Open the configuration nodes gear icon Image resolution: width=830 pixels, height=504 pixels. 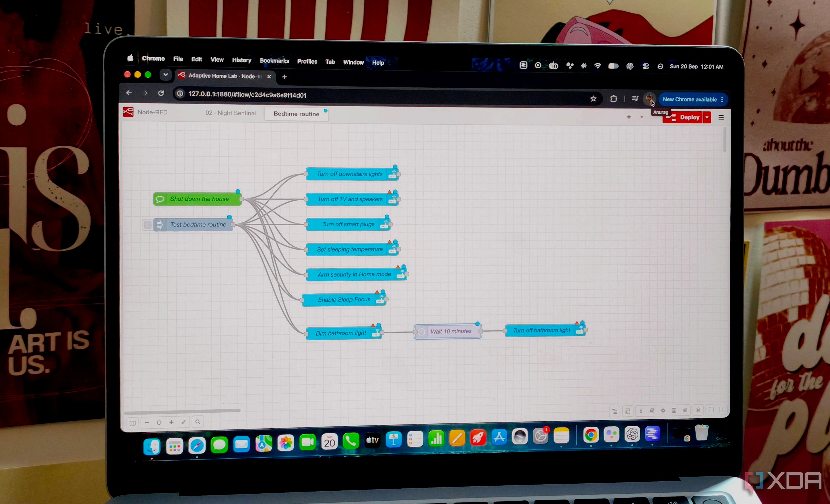point(663,410)
